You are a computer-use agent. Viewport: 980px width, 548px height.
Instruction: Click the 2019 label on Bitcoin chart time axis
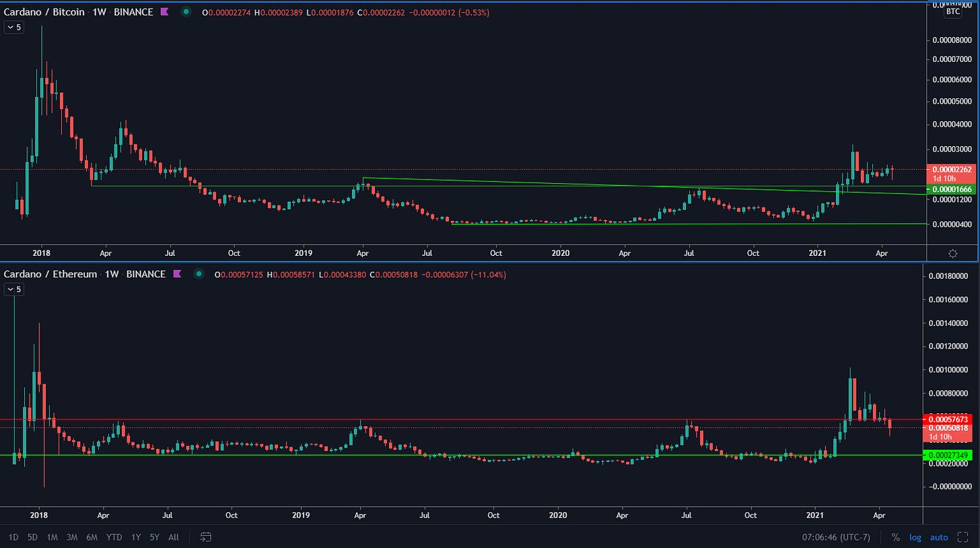[x=303, y=253]
